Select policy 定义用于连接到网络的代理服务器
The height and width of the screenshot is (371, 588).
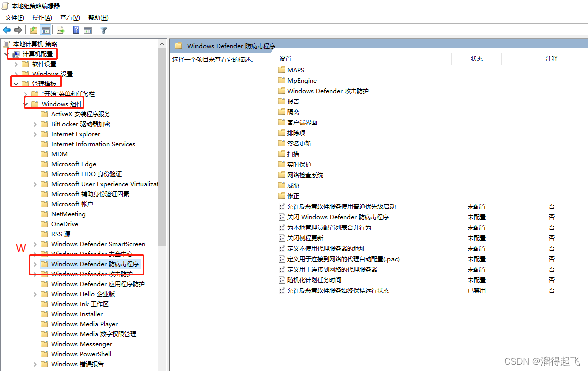(x=328, y=269)
